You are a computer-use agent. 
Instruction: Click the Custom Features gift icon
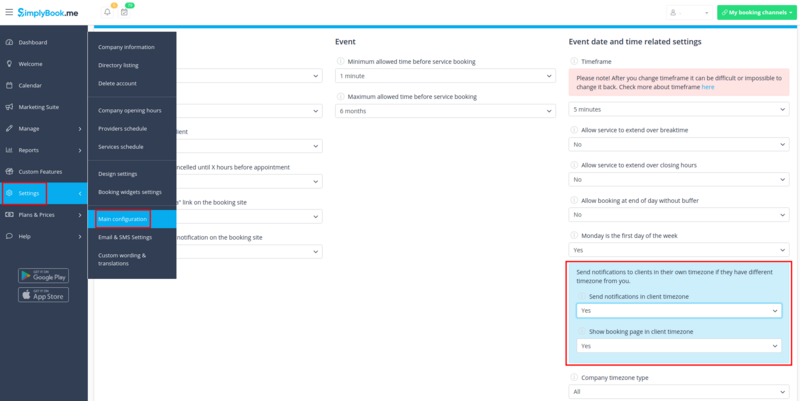pyautogui.click(x=9, y=171)
